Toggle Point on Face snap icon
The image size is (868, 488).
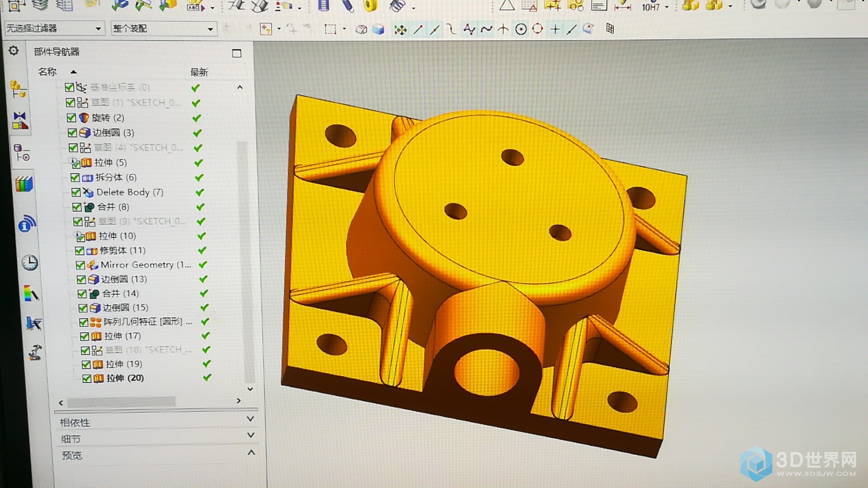coord(588,29)
